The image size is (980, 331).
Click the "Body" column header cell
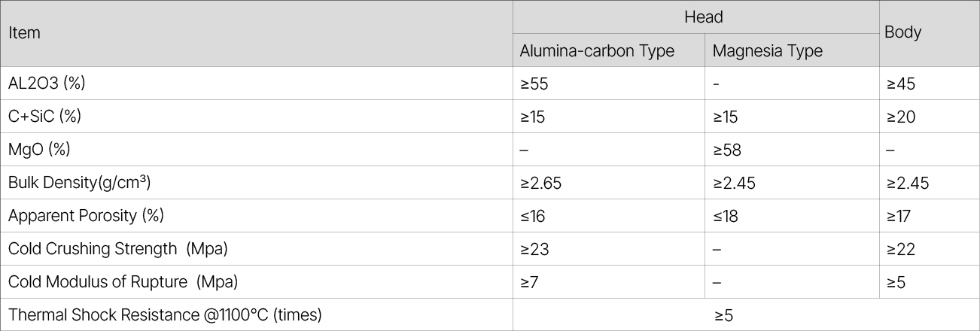tap(903, 33)
